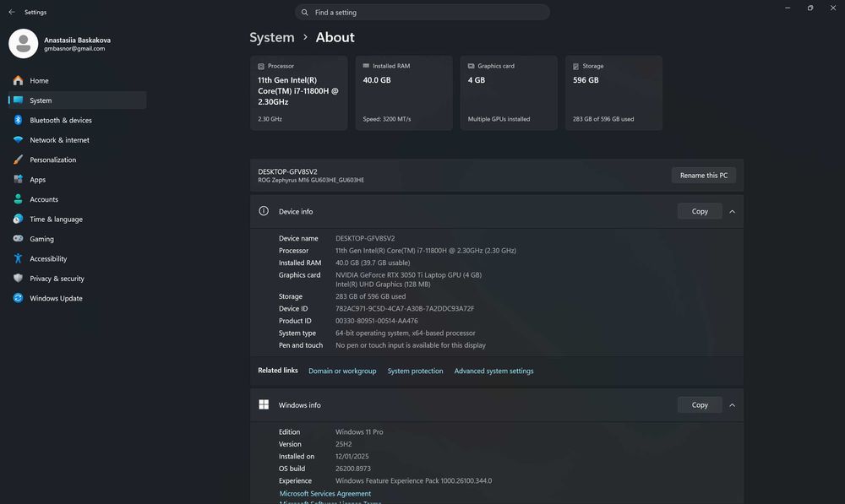Open Network & internet settings
Viewport: 845px width, 504px height.
(x=77, y=140)
